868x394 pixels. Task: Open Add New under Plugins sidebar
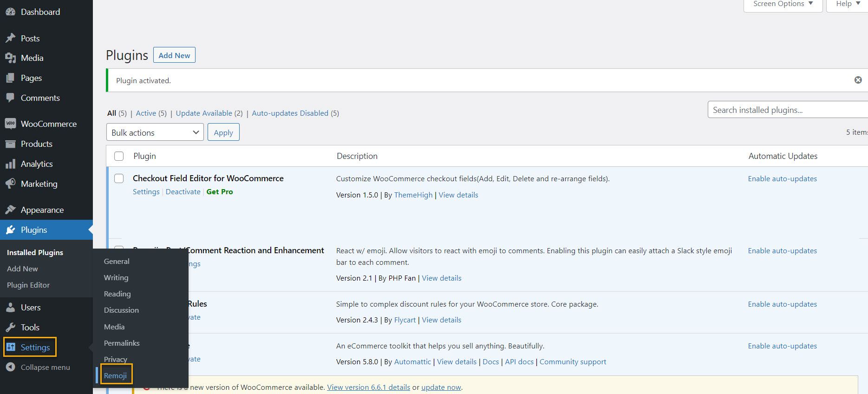22,269
